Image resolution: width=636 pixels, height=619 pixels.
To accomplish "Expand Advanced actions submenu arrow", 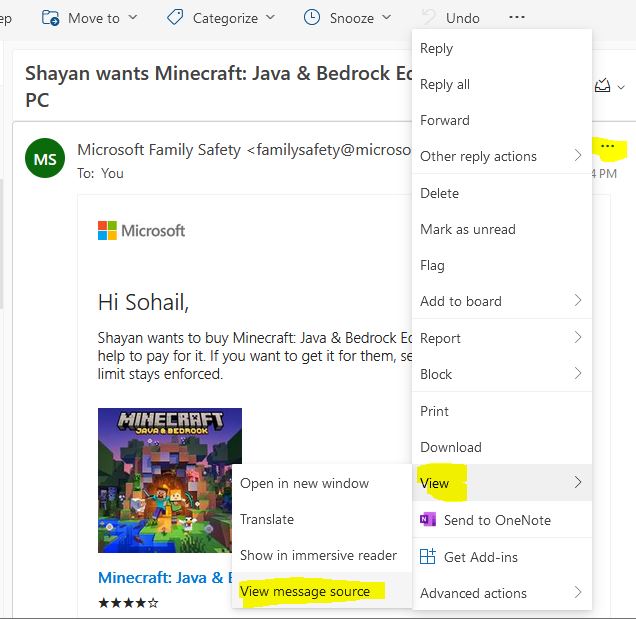I will [x=578, y=592].
